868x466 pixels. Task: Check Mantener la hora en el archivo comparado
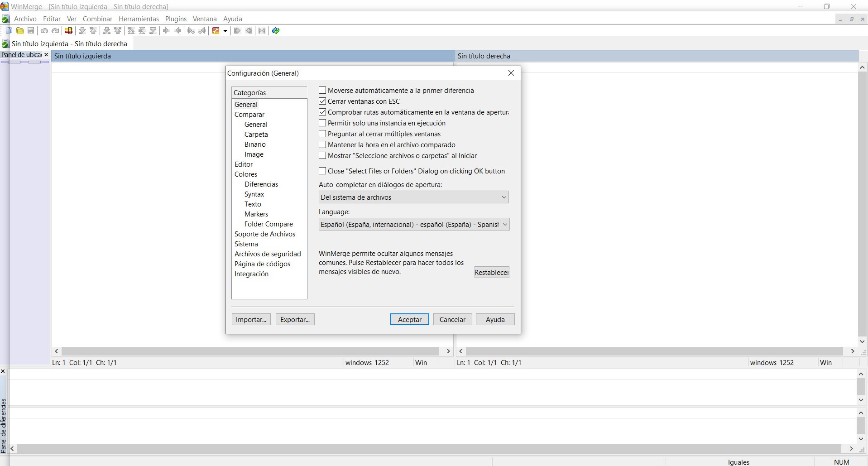pyautogui.click(x=322, y=145)
